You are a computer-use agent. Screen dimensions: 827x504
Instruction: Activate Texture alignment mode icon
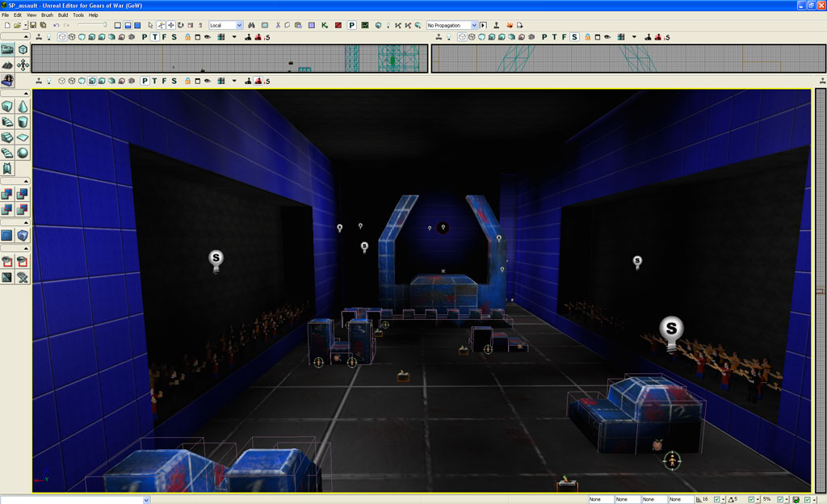pos(23,65)
